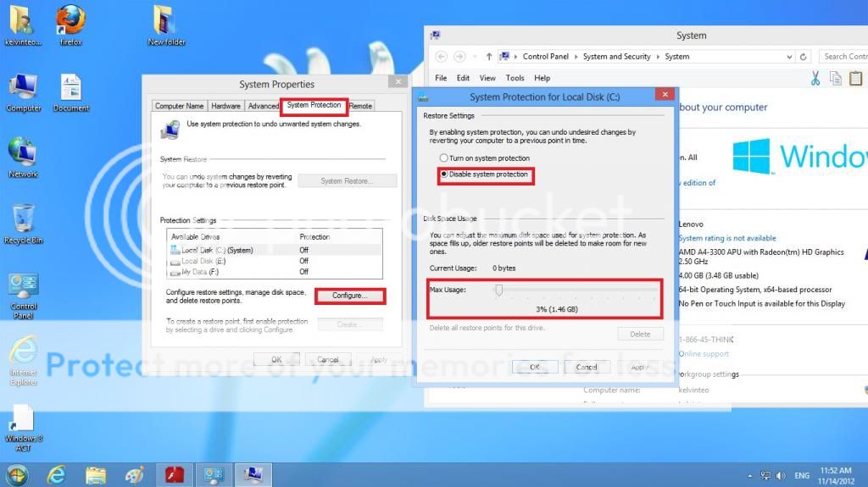This screenshot has height=487, width=868.
Task: Click the Paint icon in the taskbar
Action: 135,473
